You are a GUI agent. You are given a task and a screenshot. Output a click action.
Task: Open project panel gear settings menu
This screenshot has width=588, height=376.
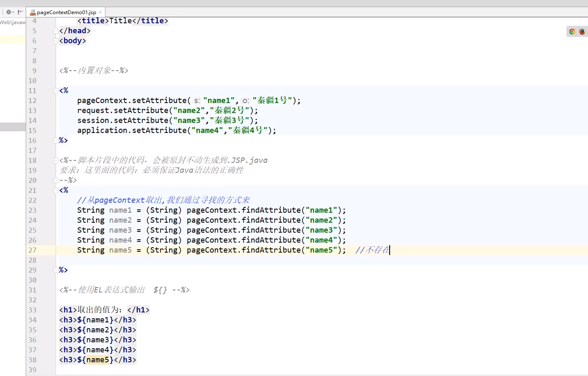pyautogui.click(x=9, y=12)
